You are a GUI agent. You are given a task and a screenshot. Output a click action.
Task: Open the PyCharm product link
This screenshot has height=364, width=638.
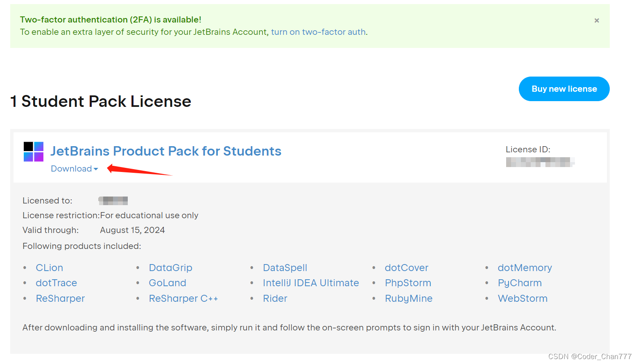point(520,283)
